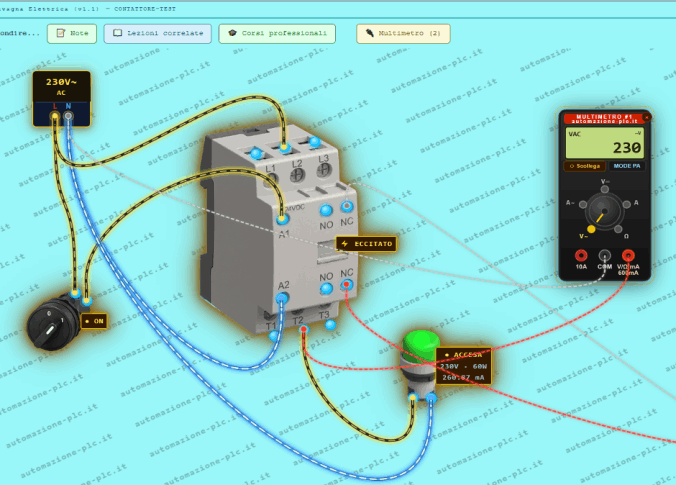The height and width of the screenshot is (485, 676).
Task: Click the power supply N terminal
Action: pos(68,116)
